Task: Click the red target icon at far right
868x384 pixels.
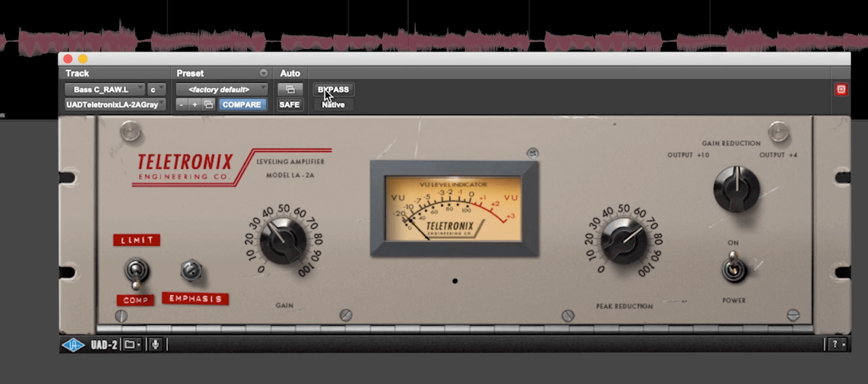Action: (x=841, y=89)
